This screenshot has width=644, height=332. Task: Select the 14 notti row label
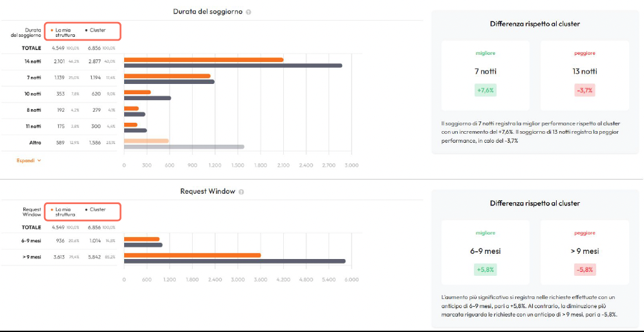32,61
